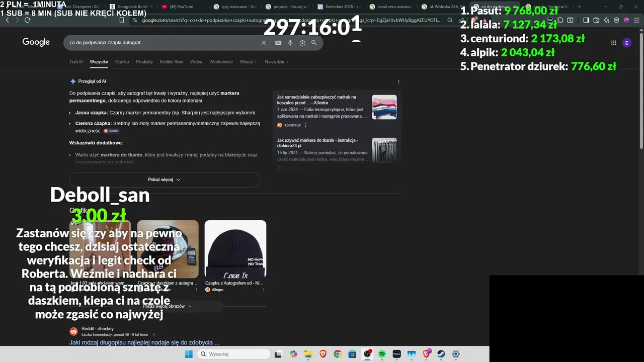This screenshot has height=362, width=644.
Task: Select the 'Grafika' images tab
Action: (x=122, y=62)
